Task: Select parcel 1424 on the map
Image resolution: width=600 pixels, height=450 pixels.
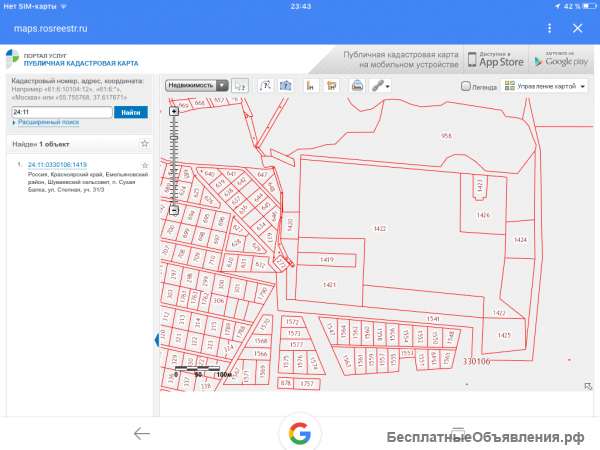Action: (520, 240)
